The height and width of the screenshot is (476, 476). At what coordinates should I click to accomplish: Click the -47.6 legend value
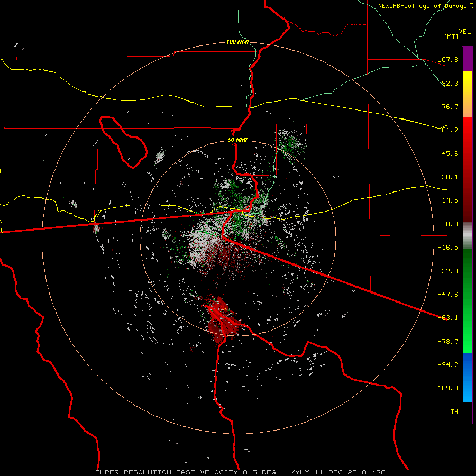click(448, 295)
